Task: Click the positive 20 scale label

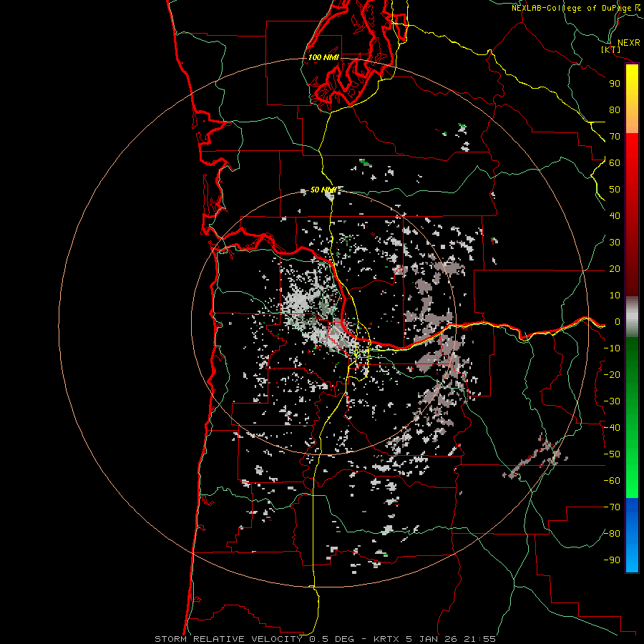Action: tap(615, 268)
